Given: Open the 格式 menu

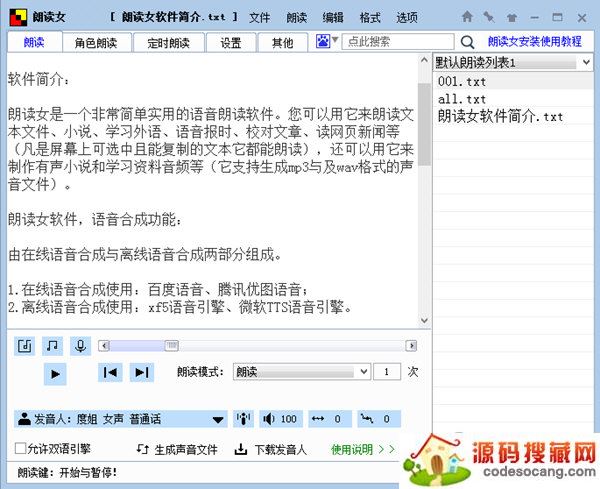Looking at the screenshot, I should (369, 17).
